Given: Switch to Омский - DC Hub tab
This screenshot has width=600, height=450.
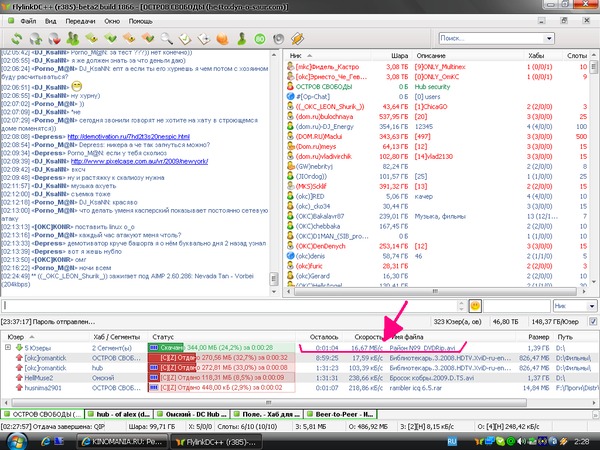Looking at the screenshot, I should pyautogui.click(x=192, y=414).
